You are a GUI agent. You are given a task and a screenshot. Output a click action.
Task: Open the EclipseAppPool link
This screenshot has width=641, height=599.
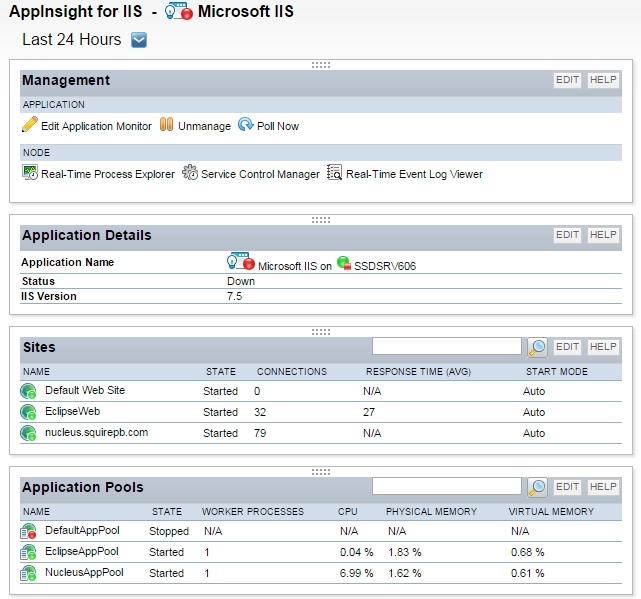click(82, 551)
